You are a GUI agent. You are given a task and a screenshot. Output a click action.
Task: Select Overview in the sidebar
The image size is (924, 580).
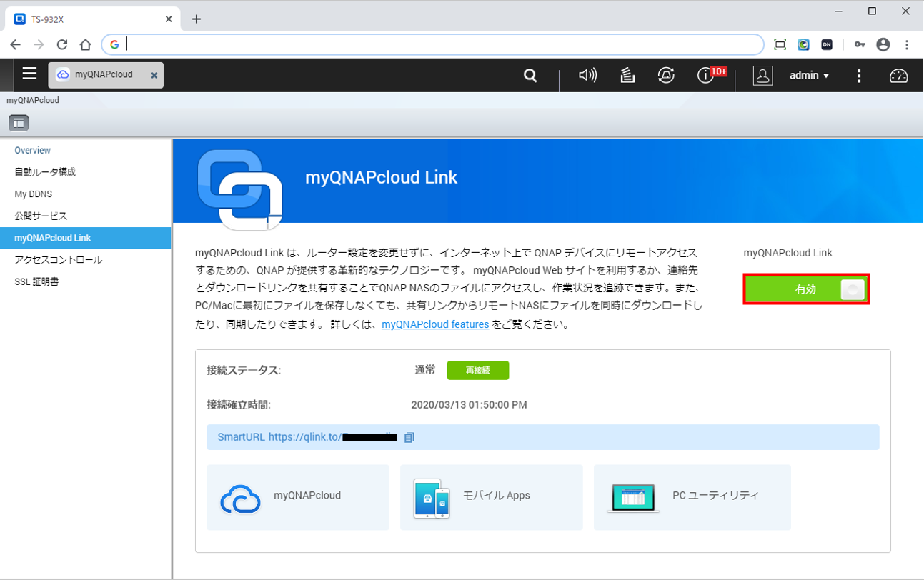coord(33,151)
